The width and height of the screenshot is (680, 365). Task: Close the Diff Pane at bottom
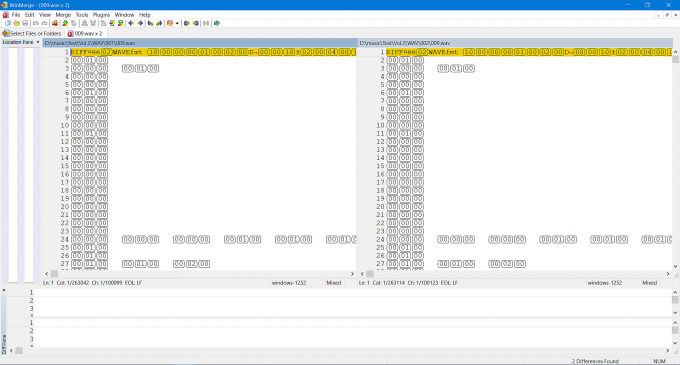click(3, 290)
